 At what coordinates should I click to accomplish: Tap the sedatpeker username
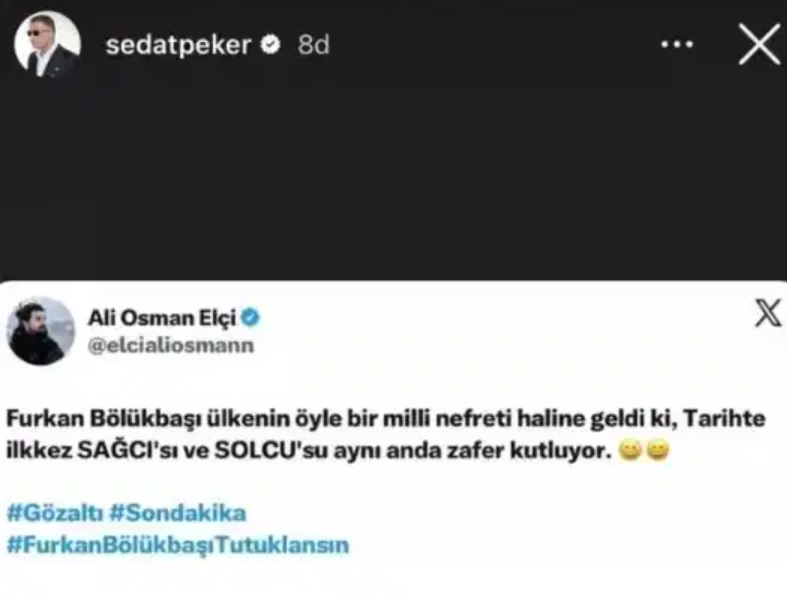(x=178, y=45)
